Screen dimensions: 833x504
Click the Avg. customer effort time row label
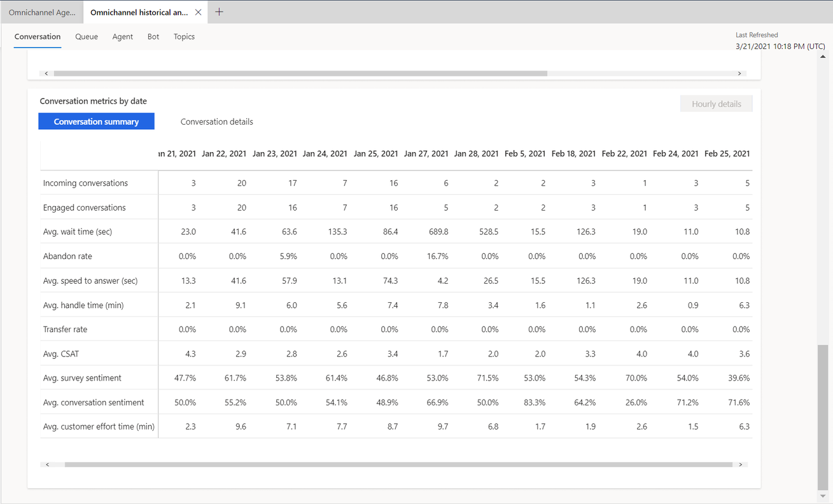point(99,426)
